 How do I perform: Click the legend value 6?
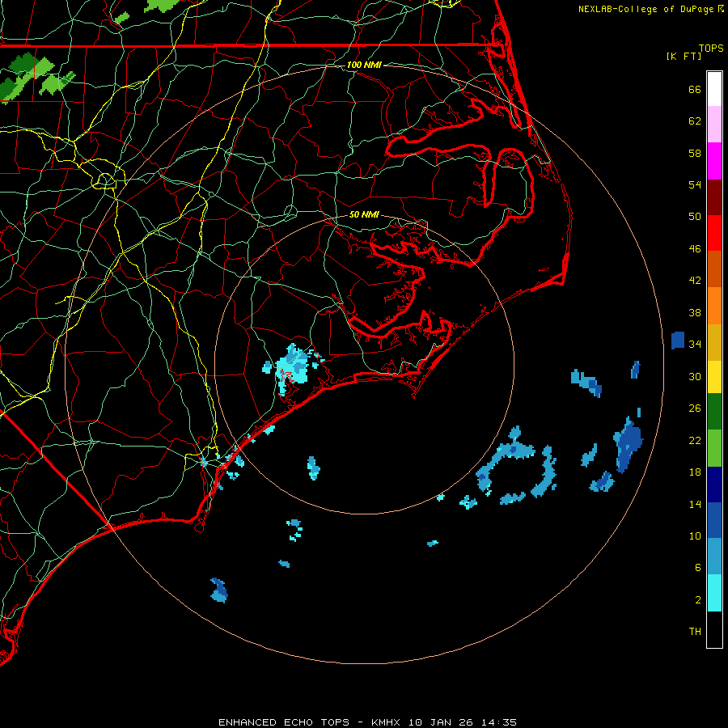click(698, 568)
